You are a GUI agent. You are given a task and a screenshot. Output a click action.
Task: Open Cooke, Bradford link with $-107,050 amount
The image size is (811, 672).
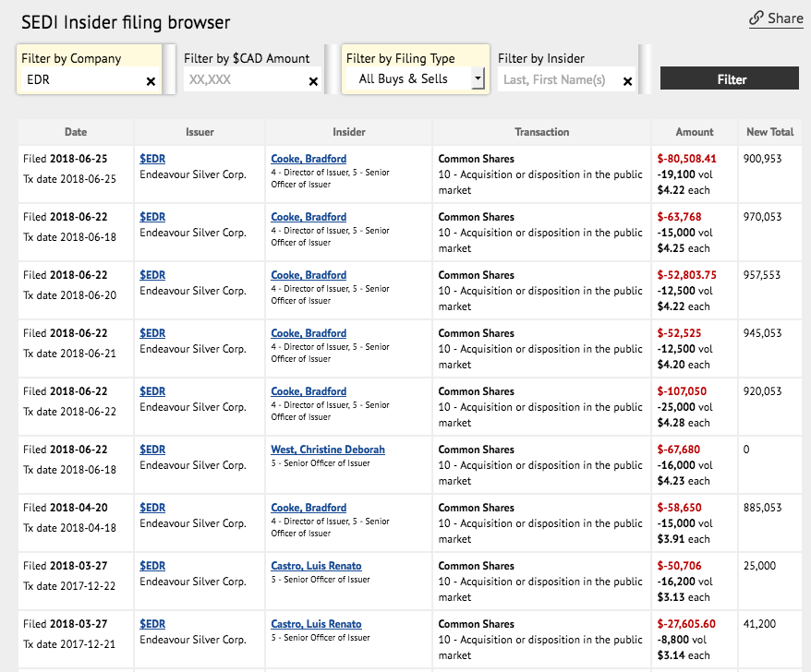click(x=309, y=391)
